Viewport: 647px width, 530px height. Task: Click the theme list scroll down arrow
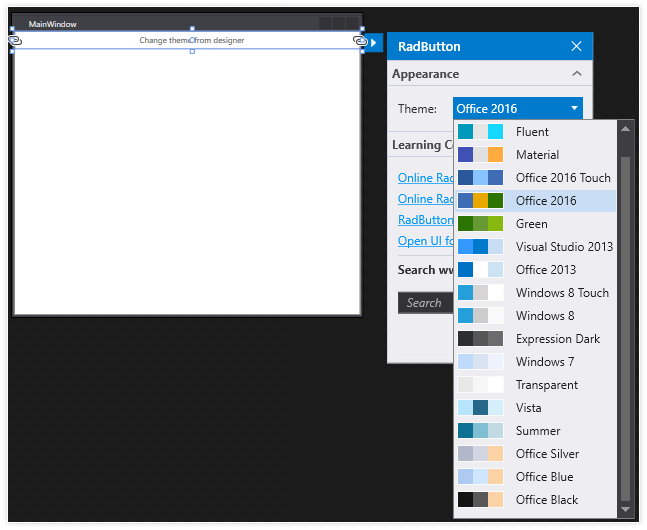625,510
